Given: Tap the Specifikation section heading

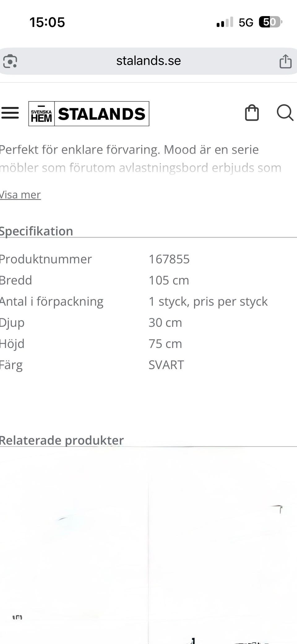Looking at the screenshot, I should [37, 231].
